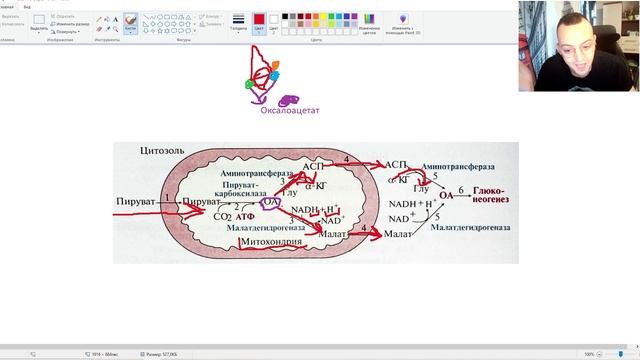Click the Cut (Вырезать) button

click(11, 17)
